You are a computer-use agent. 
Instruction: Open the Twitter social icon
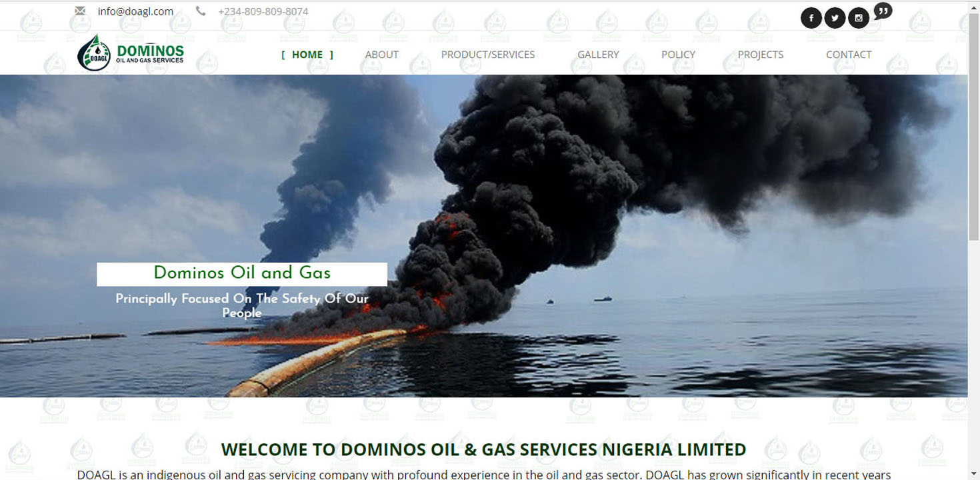click(835, 18)
